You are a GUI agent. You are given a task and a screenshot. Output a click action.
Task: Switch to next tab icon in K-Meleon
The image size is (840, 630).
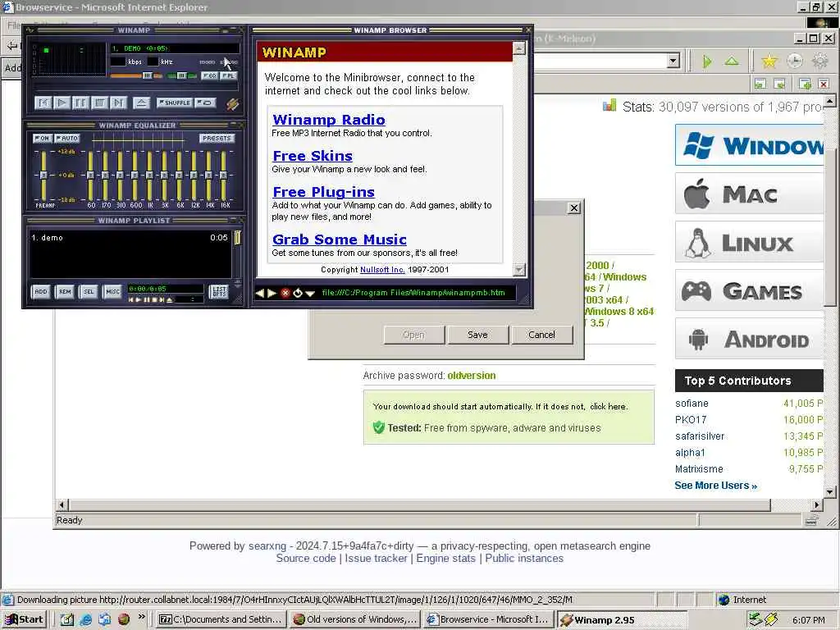779,84
